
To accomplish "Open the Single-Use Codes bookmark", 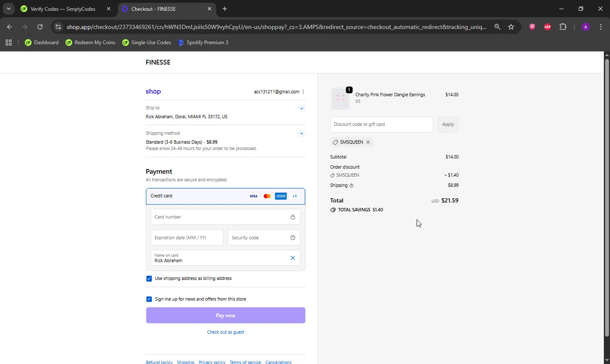I will [146, 42].
